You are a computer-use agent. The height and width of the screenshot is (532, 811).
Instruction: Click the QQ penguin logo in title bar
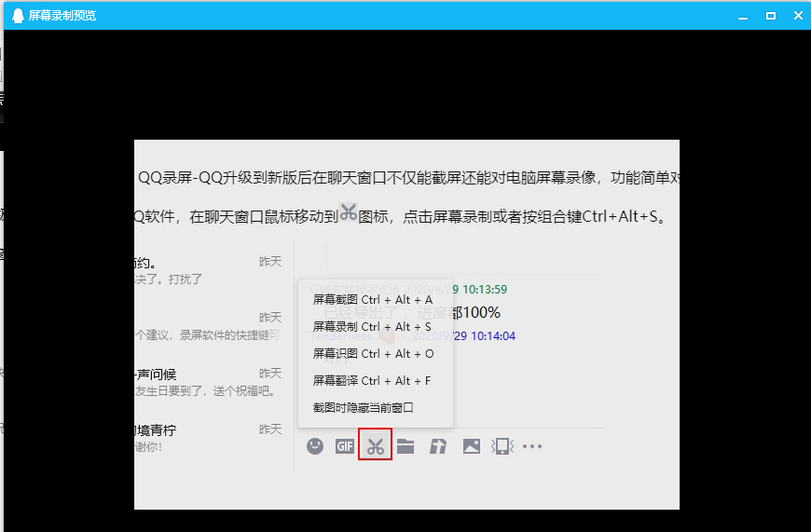point(18,16)
